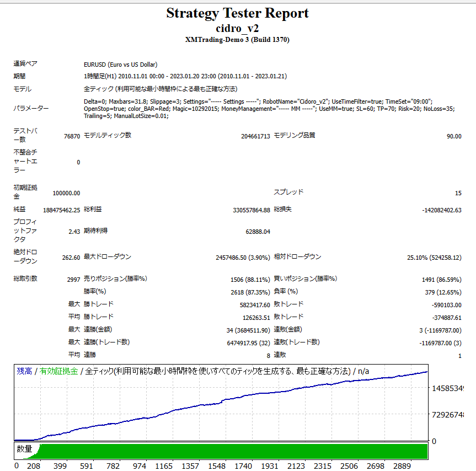
Task: Click the 残高 legend label in chart
Action: pyautogui.click(x=24, y=371)
